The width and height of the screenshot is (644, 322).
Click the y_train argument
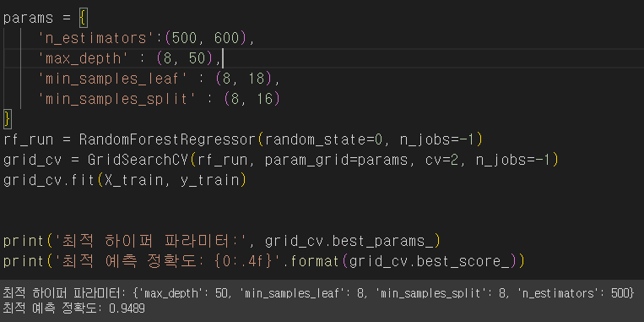[x=210, y=180]
